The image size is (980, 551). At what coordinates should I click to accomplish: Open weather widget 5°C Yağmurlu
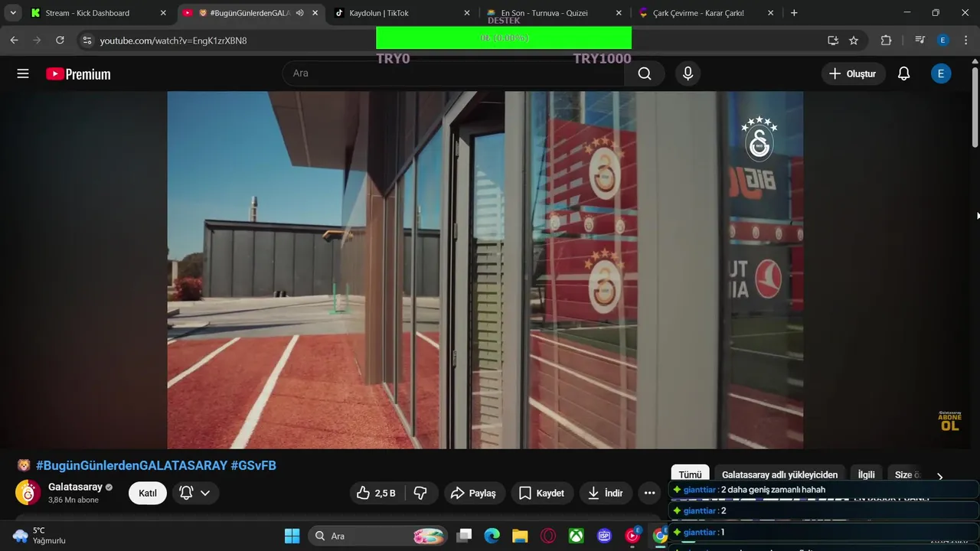(x=40, y=536)
